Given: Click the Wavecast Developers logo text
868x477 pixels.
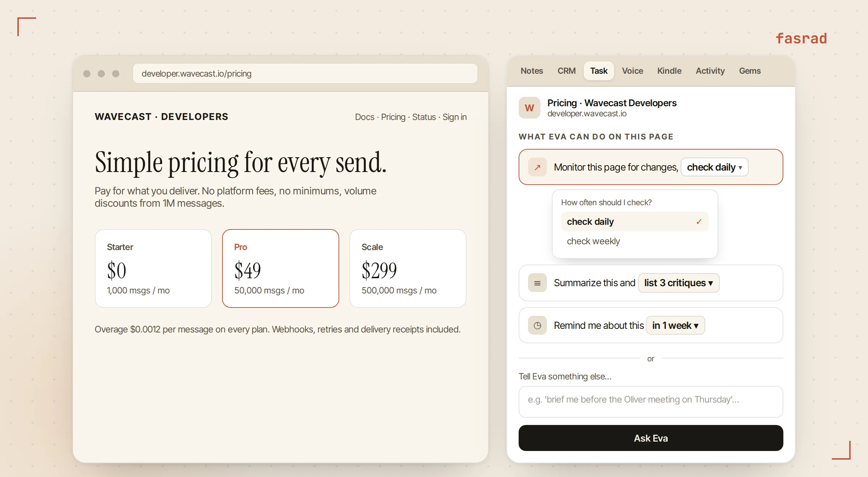Looking at the screenshot, I should pos(161,117).
